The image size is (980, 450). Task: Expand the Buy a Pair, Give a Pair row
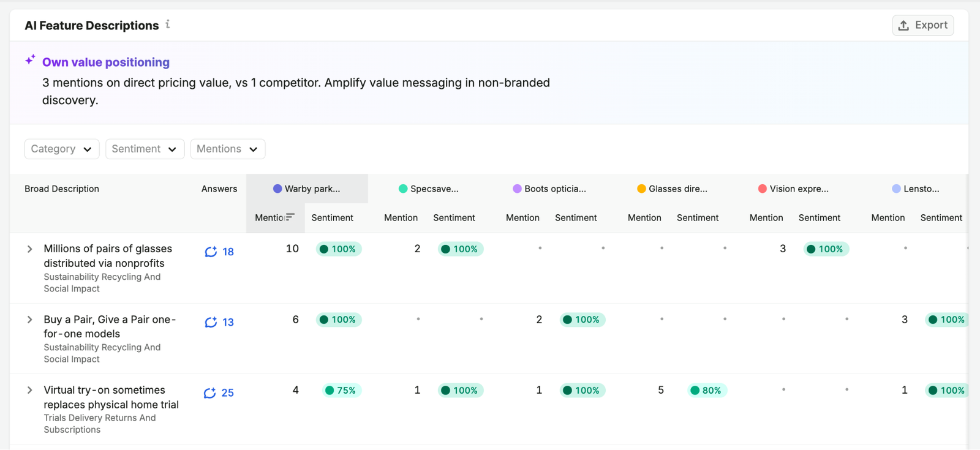pyautogui.click(x=29, y=320)
